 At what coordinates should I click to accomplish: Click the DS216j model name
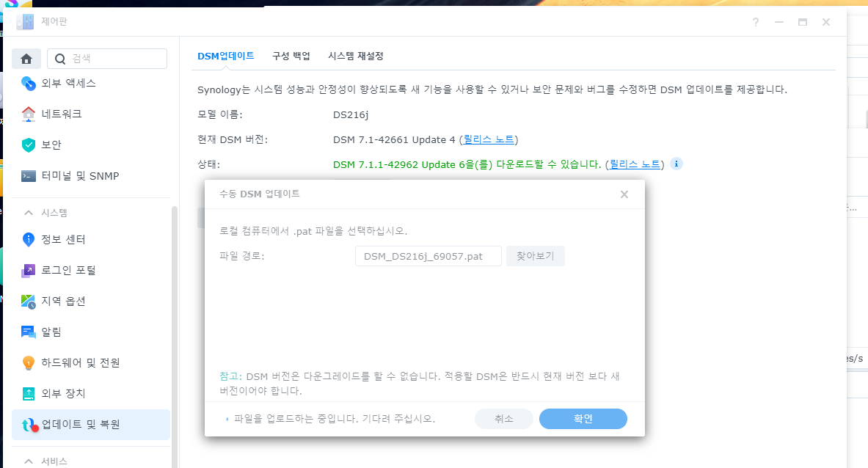[x=351, y=114]
